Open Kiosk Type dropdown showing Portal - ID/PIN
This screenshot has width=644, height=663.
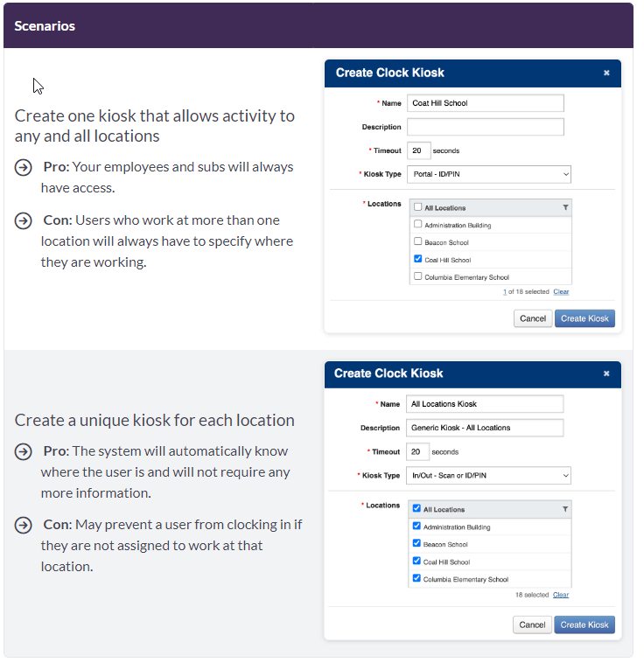(x=489, y=175)
